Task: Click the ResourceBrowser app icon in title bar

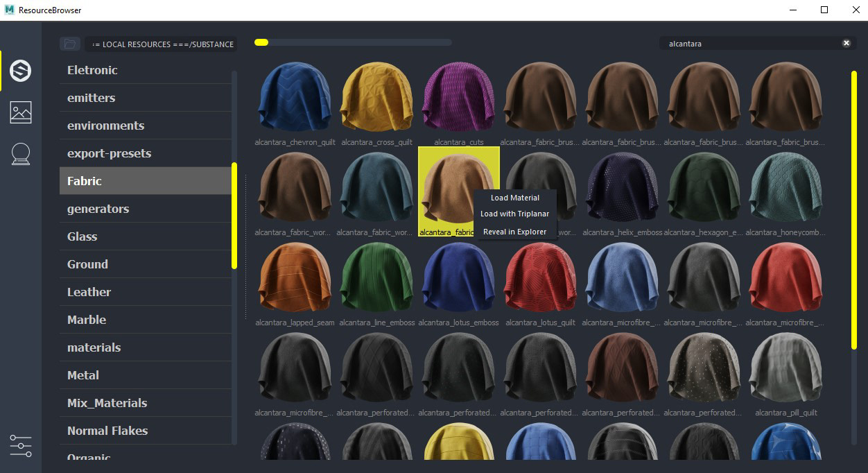Action: [x=8, y=10]
